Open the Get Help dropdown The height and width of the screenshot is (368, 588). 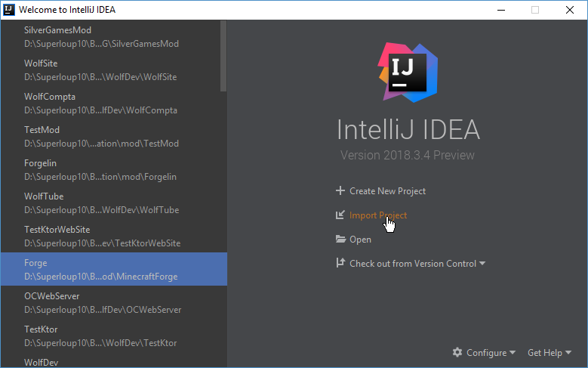coord(549,353)
